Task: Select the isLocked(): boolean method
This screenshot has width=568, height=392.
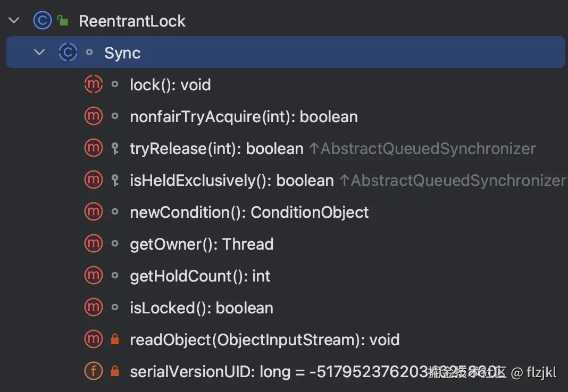Action: (201, 308)
